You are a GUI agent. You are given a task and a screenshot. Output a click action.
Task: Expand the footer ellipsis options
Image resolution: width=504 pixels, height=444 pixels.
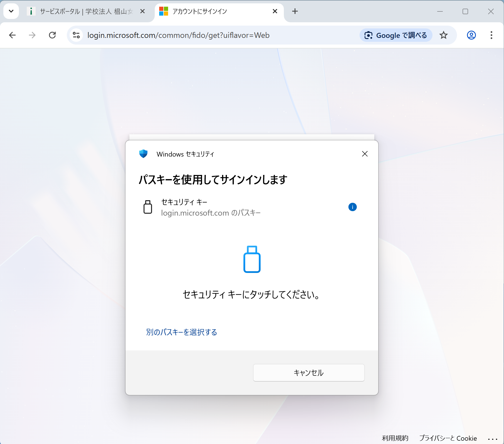(492, 439)
